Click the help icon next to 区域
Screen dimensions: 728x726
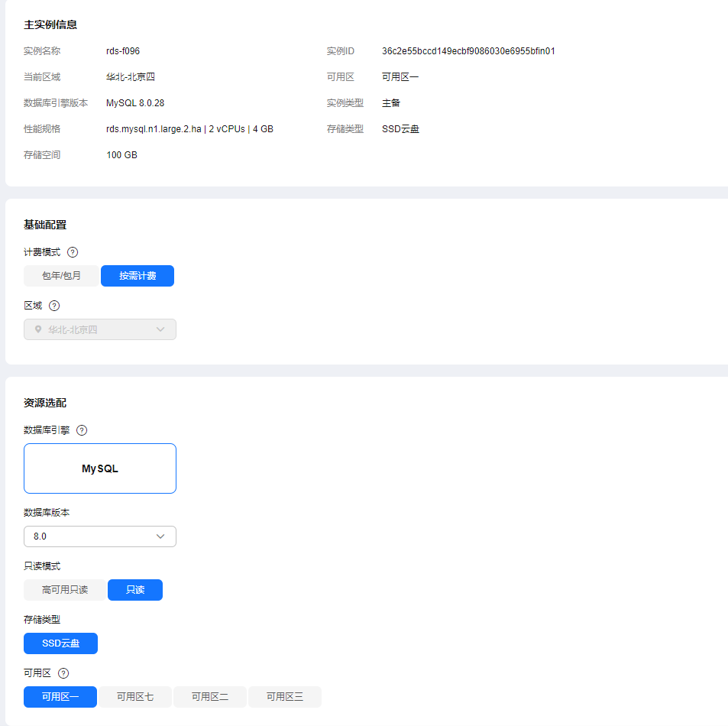pos(54,306)
